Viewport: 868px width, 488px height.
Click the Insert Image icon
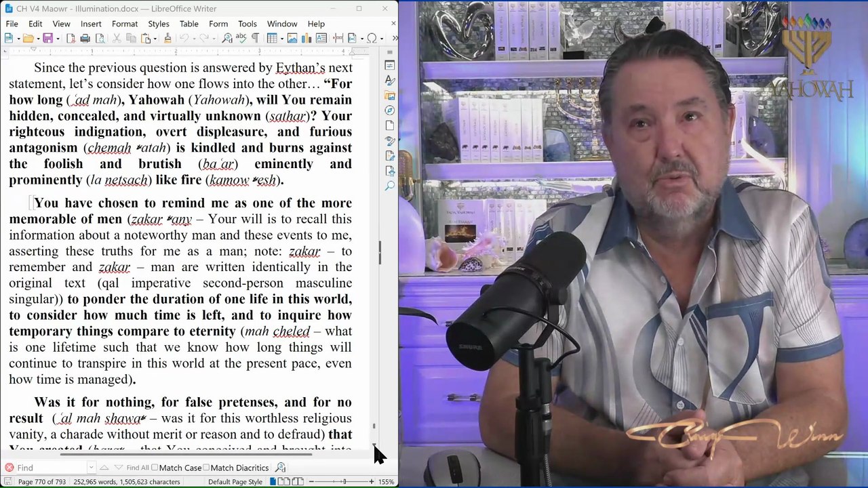click(292, 38)
